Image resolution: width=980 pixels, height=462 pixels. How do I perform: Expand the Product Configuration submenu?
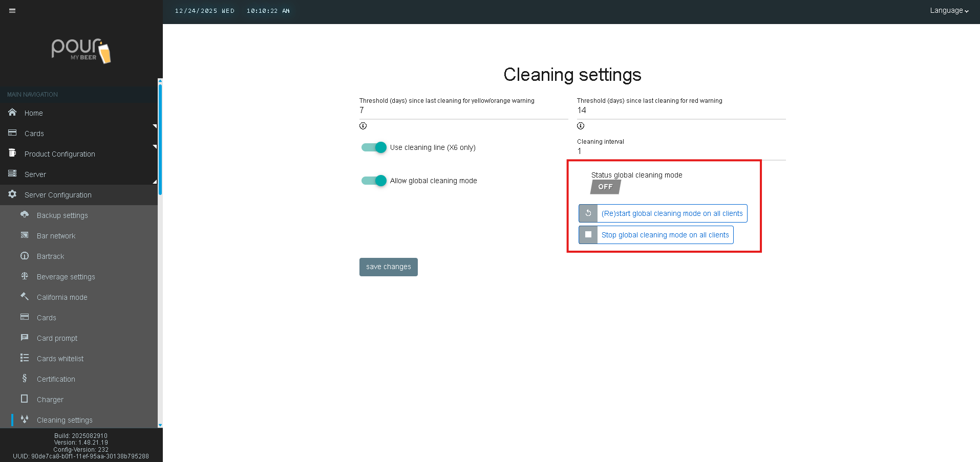tap(59, 154)
